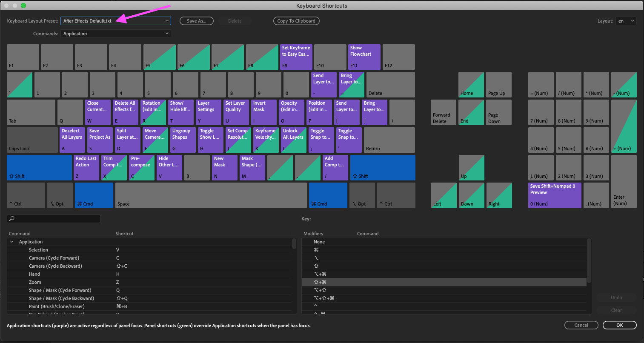
Task: Select the P key Position
Action: coord(319,112)
